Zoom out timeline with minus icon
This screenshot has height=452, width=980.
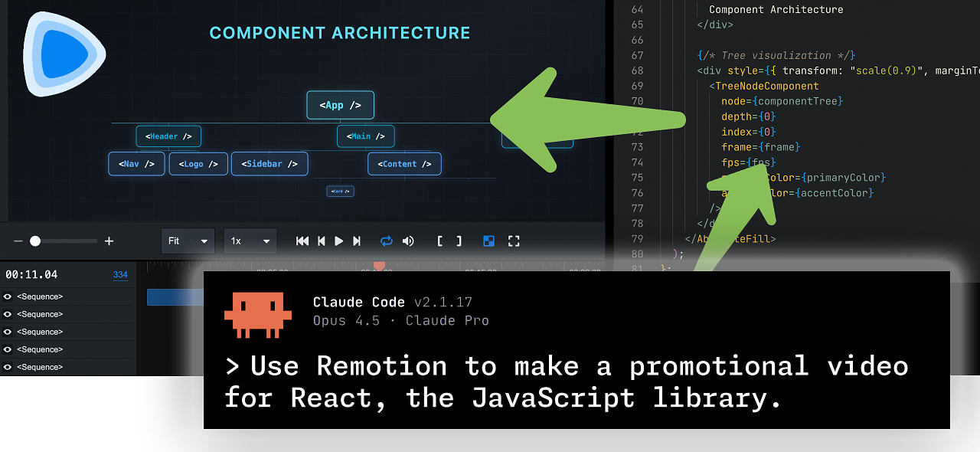pos(18,241)
